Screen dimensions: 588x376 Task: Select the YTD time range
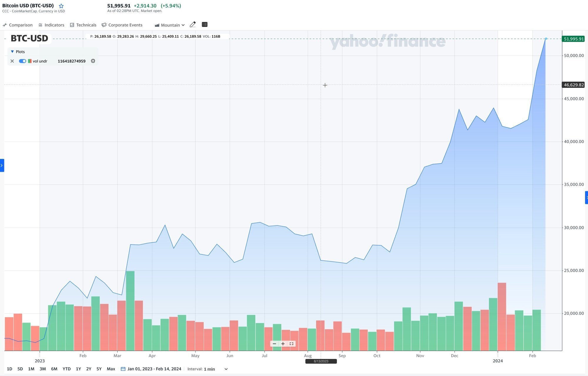(x=66, y=369)
